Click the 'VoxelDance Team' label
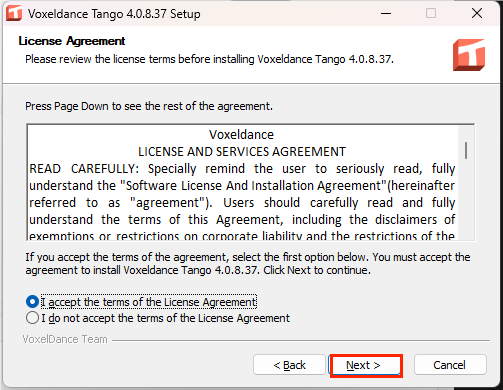 (x=65, y=339)
